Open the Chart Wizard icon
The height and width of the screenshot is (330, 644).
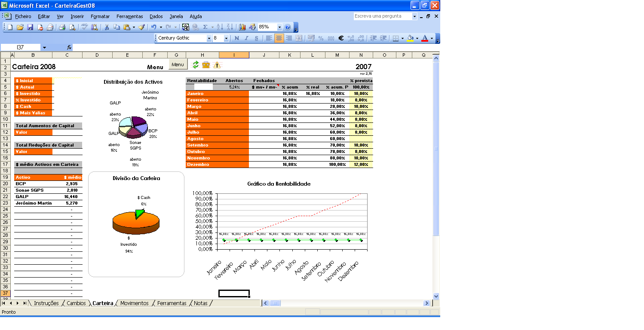pyautogui.click(x=242, y=27)
